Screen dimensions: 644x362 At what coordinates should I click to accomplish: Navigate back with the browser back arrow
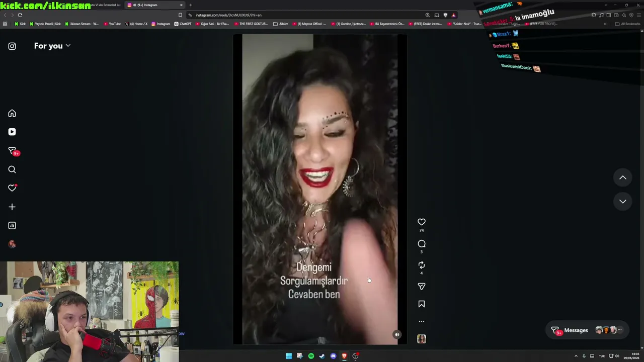click(5, 15)
